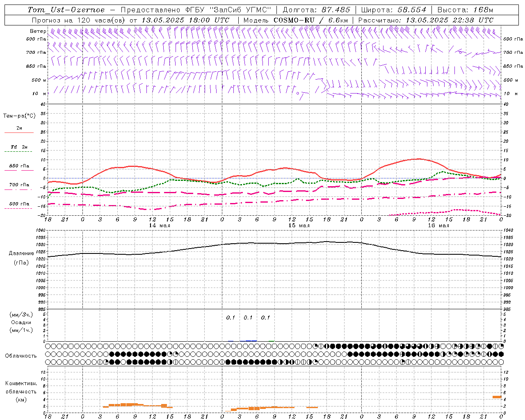
Task: Click the "(мм/3ч.)" precipitation unit label
Action: 21,315
